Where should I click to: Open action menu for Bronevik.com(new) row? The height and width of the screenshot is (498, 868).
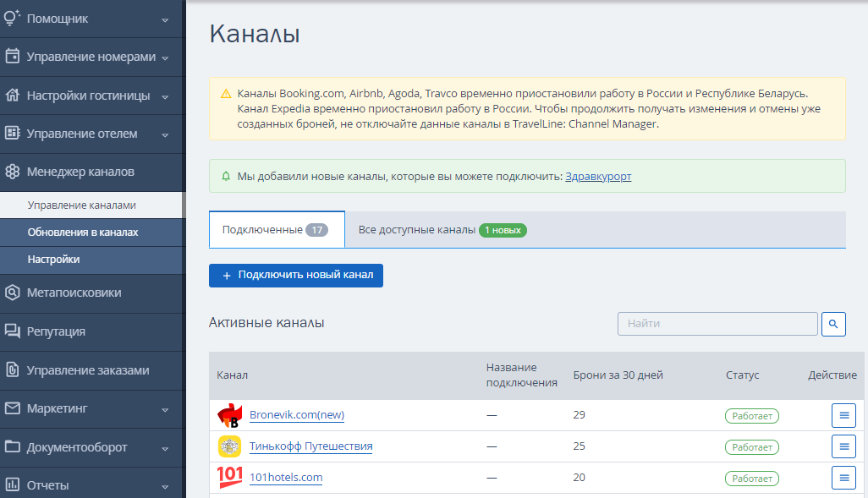[x=843, y=415]
